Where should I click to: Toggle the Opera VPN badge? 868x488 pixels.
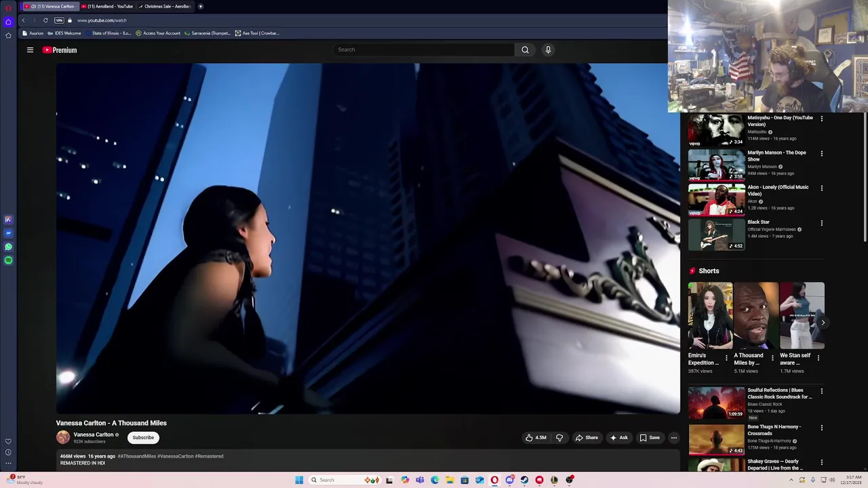59,20
